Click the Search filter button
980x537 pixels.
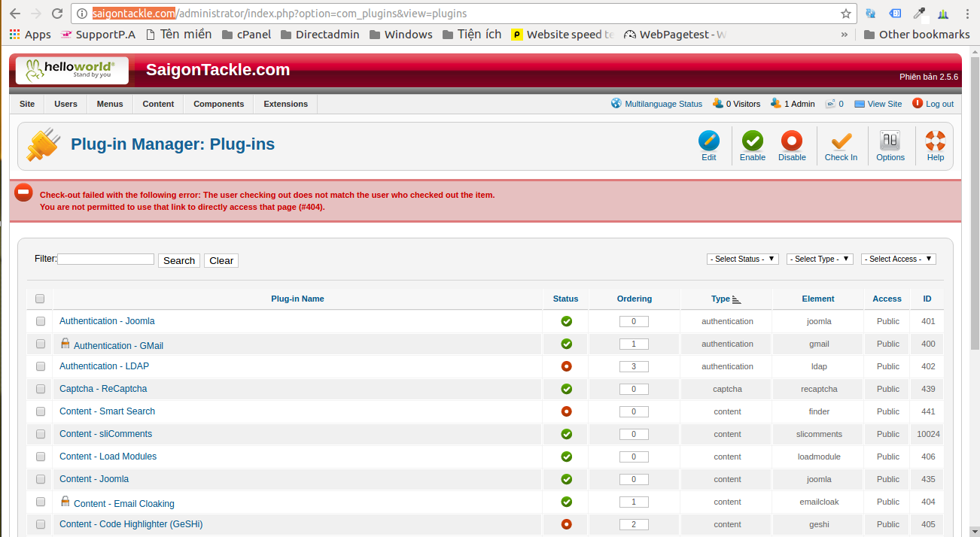tap(179, 260)
